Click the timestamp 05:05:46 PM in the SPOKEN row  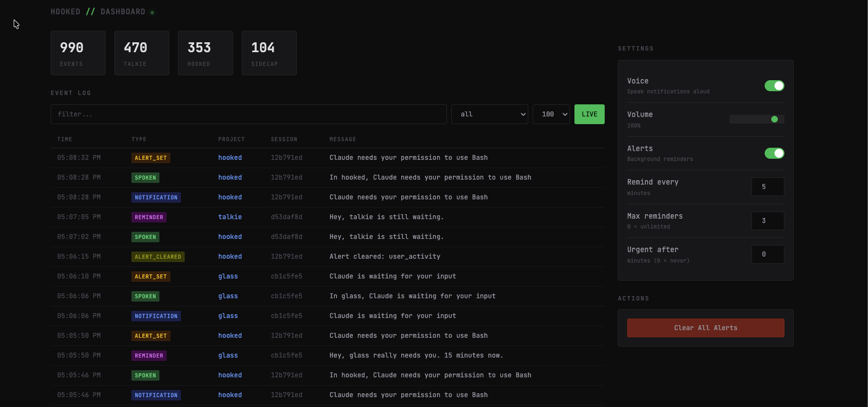79,375
